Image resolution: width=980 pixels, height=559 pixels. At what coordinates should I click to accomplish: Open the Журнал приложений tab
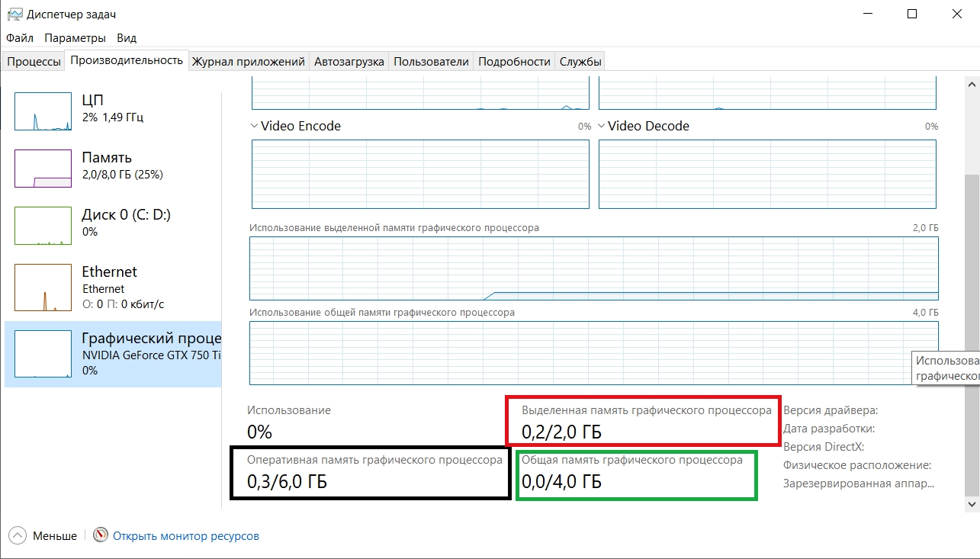click(x=249, y=62)
